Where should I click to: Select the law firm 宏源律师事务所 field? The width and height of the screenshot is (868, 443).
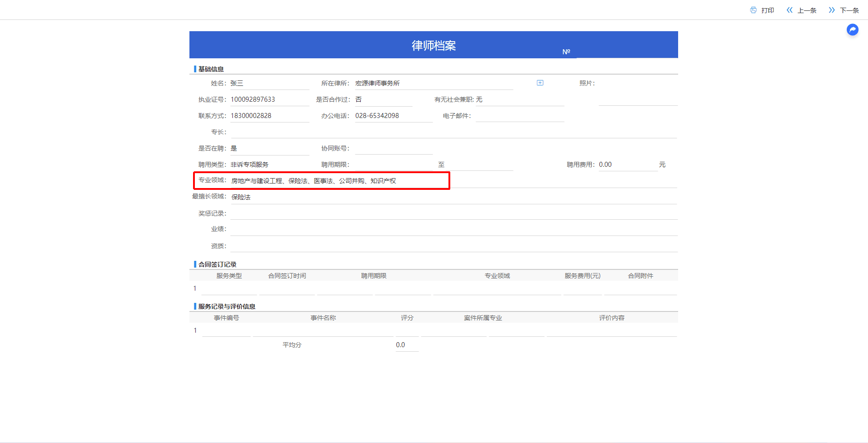[x=434, y=83]
